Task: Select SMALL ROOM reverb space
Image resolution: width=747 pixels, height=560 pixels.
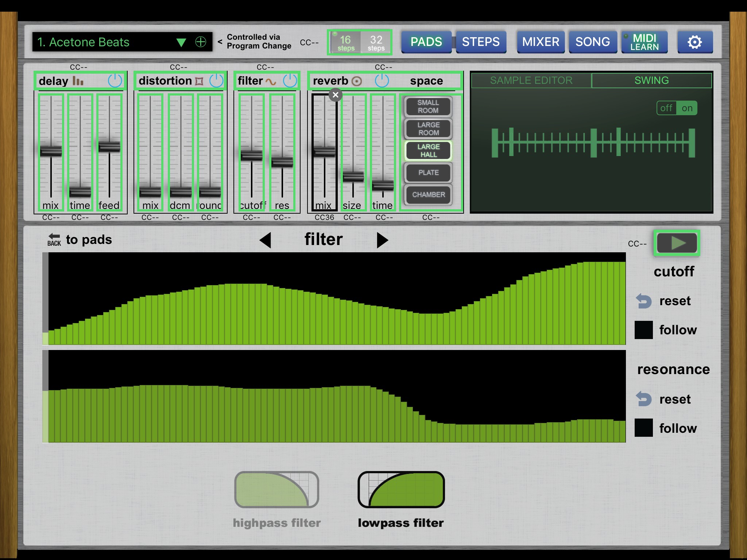Action: coord(428,106)
